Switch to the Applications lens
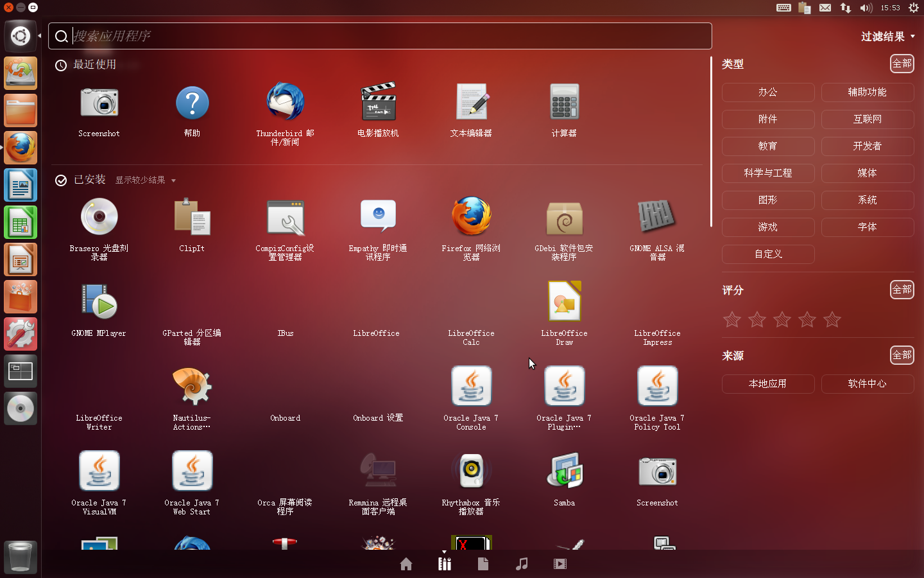This screenshot has height=578, width=924. (x=445, y=564)
